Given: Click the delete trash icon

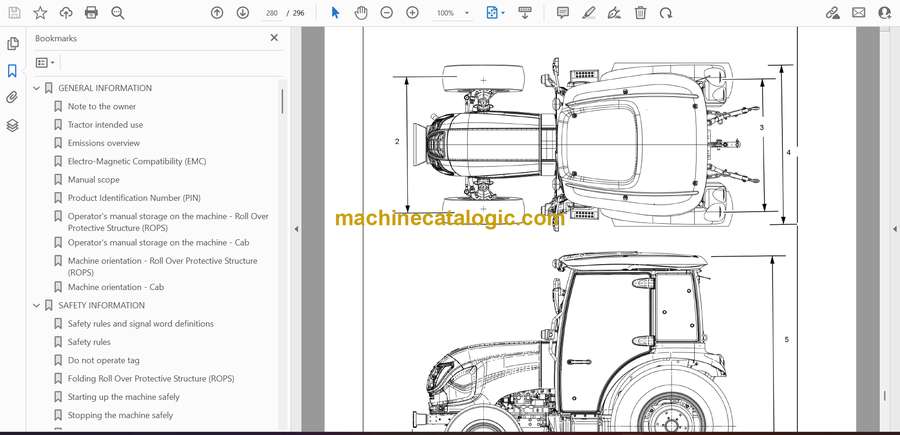Looking at the screenshot, I should click(641, 13).
